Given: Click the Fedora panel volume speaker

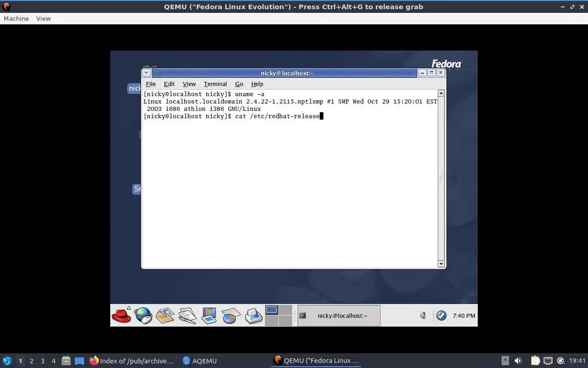Looking at the screenshot, I should tap(423, 316).
